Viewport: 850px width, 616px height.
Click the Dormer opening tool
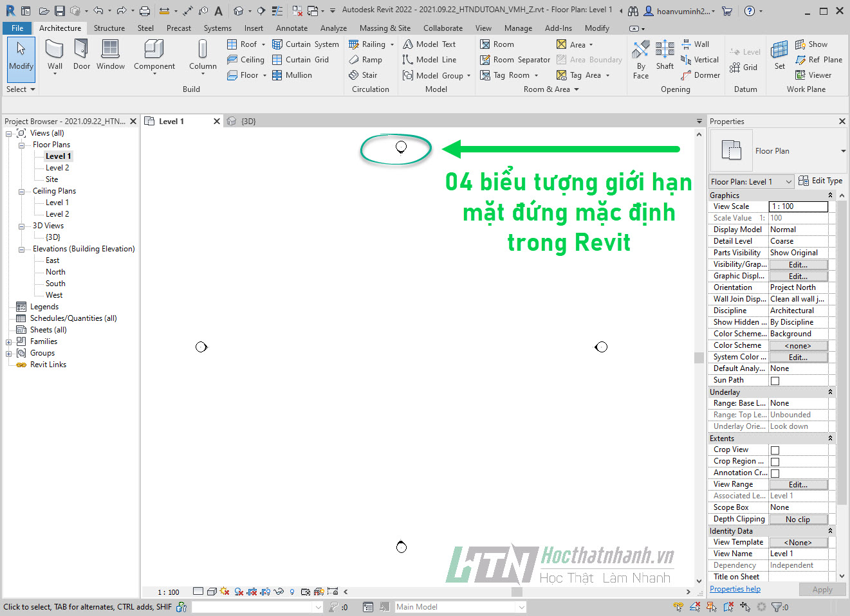tap(701, 75)
